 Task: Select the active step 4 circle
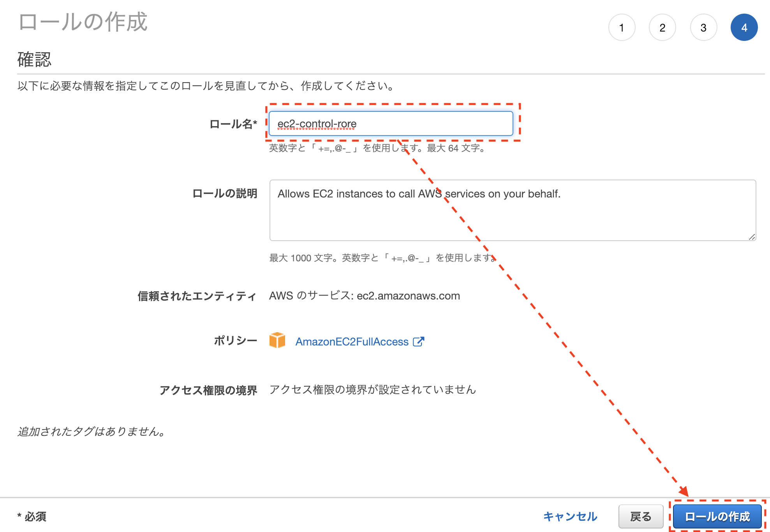coord(744,28)
